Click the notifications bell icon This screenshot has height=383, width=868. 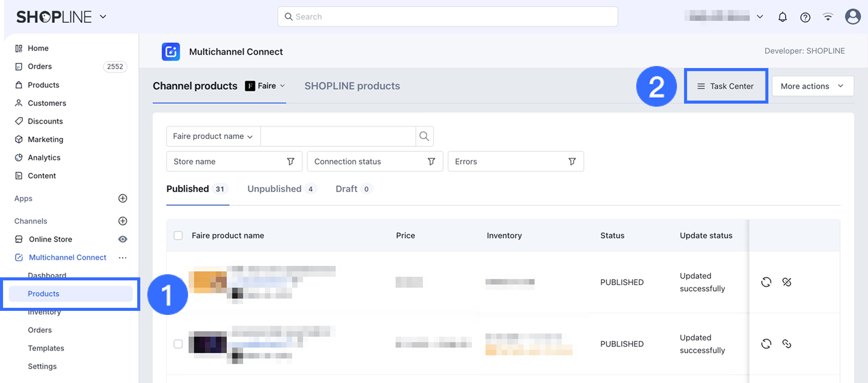click(783, 17)
